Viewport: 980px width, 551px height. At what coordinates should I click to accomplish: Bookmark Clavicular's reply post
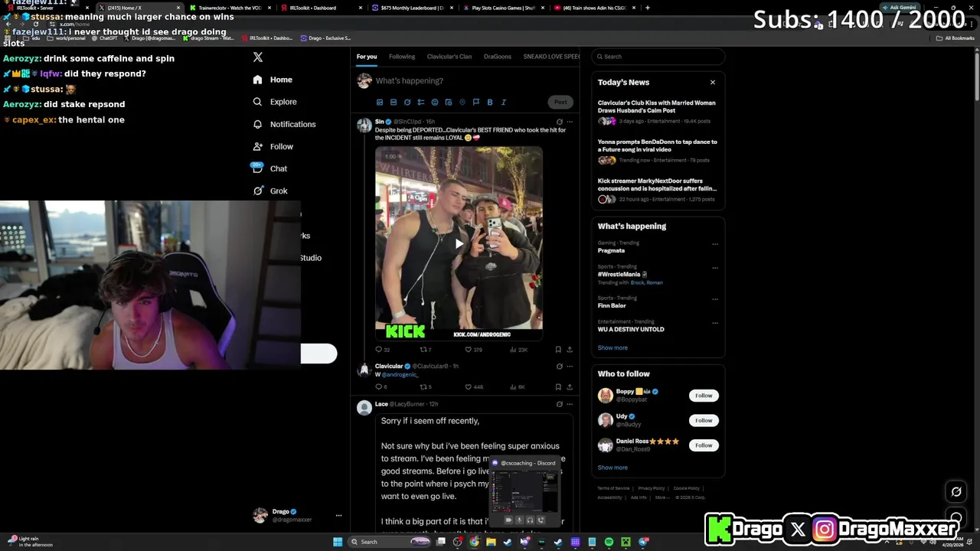[x=558, y=387]
